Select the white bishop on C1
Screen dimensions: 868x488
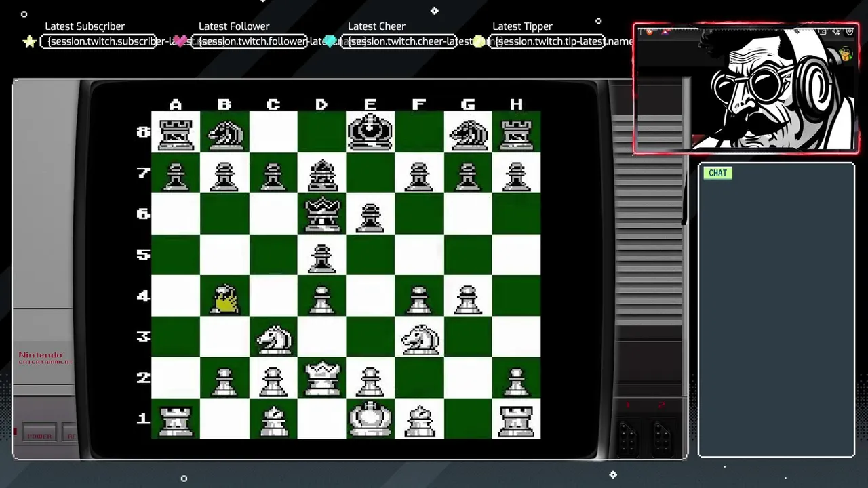click(x=273, y=421)
